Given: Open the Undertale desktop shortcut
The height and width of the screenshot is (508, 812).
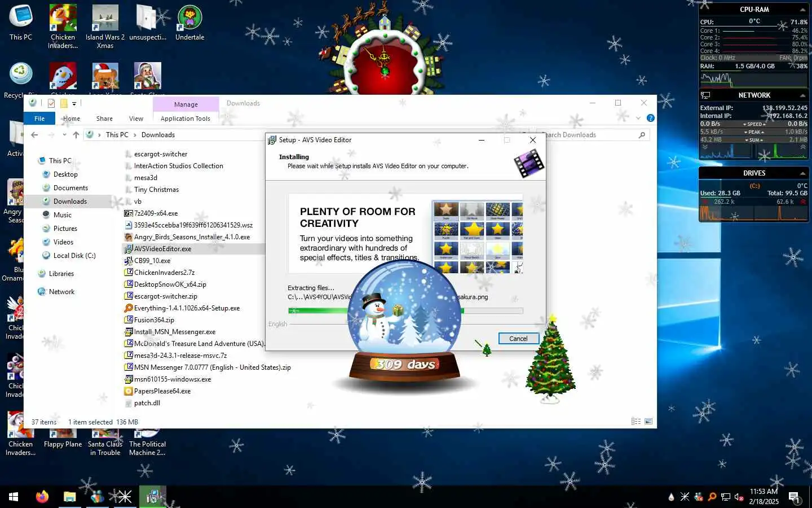Looking at the screenshot, I should pos(189,23).
